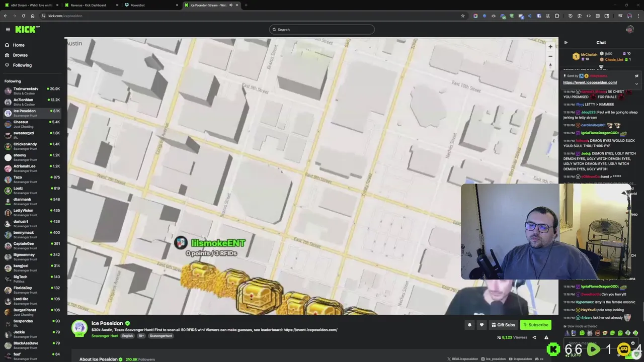Open sweatergxd channel in Following list
Viewport: 644px width, 362px height.
pyautogui.click(x=32, y=135)
